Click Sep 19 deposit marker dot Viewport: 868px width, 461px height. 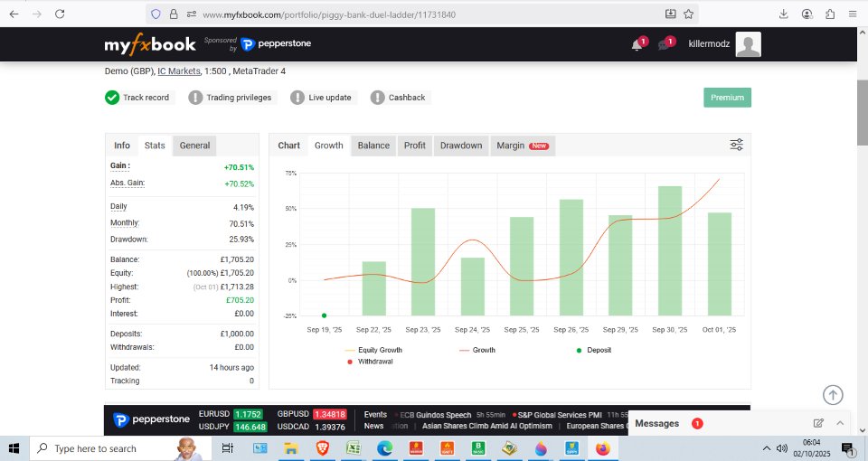coord(325,315)
